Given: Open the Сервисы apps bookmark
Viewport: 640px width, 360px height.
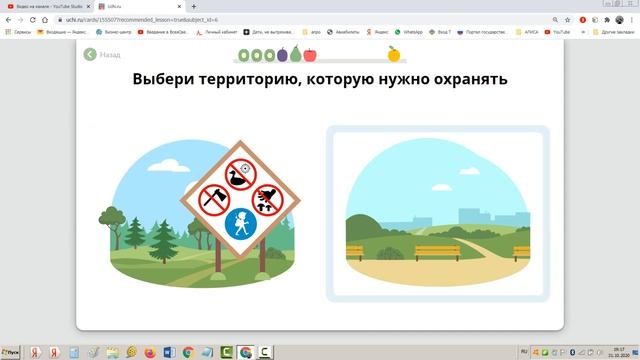Looking at the screenshot, I should point(18,32).
